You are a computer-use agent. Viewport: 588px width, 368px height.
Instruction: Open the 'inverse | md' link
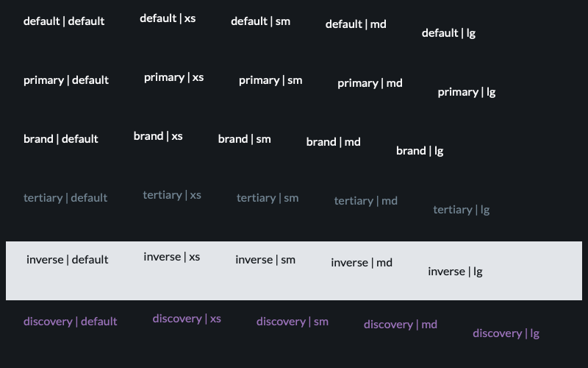click(x=362, y=263)
